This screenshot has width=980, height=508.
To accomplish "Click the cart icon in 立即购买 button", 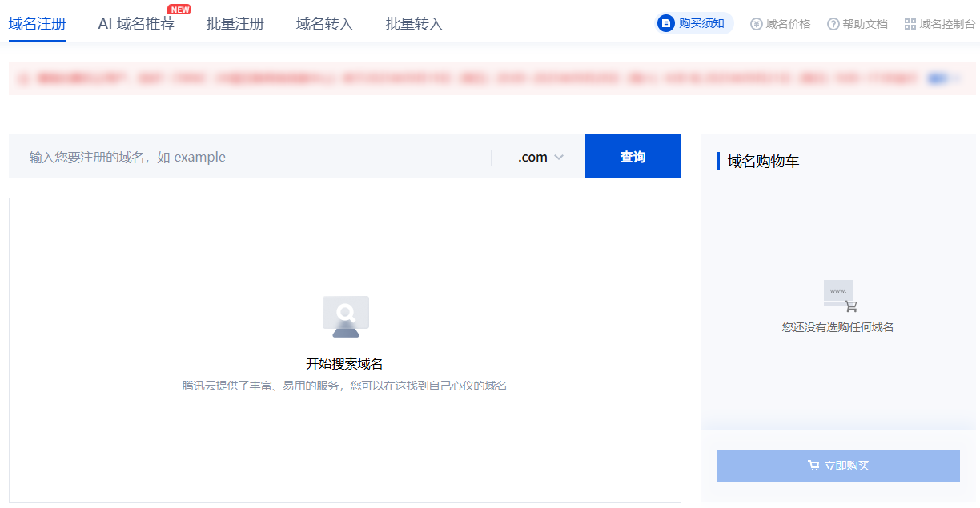I will point(813,466).
